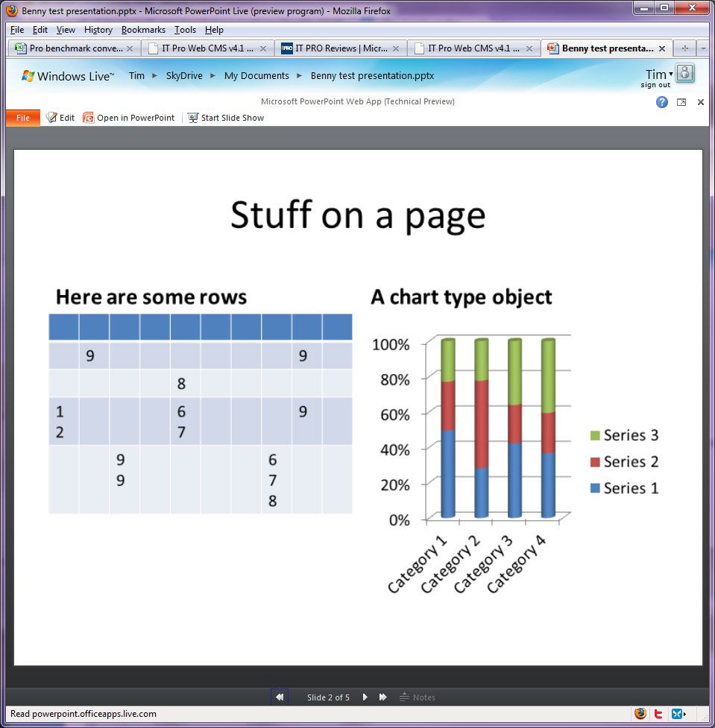This screenshot has width=715, height=728.
Task: Open the Twitter icon in the status bar
Action: pyautogui.click(x=658, y=714)
